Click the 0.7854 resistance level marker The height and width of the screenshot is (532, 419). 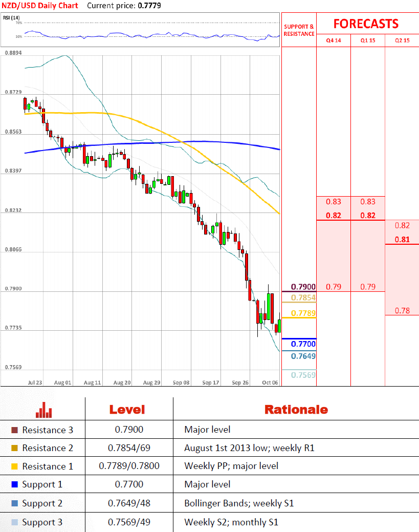[x=303, y=297]
